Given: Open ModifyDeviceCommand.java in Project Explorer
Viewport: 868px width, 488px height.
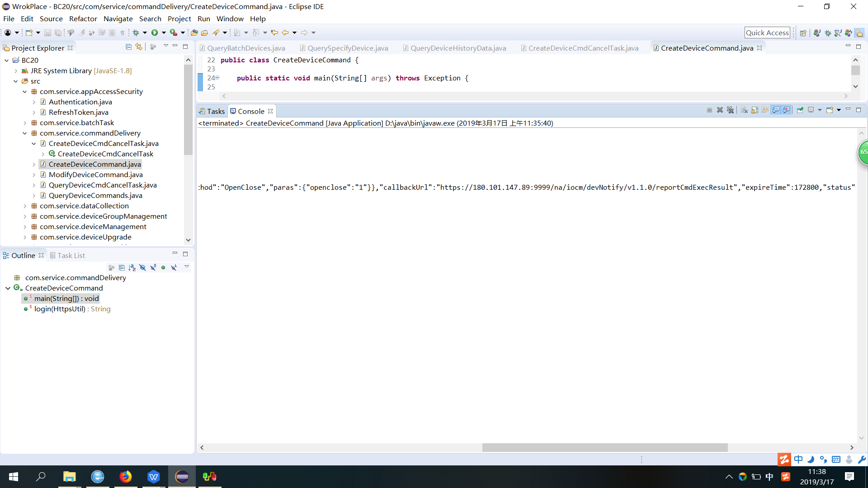Looking at the screenshot, I should [95, 175].
